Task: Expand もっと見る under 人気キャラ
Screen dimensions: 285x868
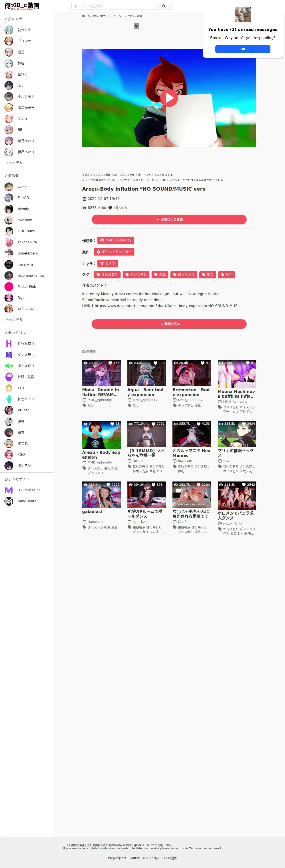Action: [x=14, y=163]
